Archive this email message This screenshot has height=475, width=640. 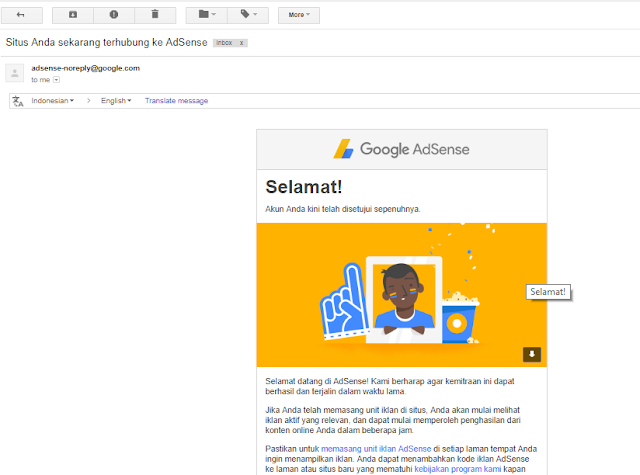[73, 15]
